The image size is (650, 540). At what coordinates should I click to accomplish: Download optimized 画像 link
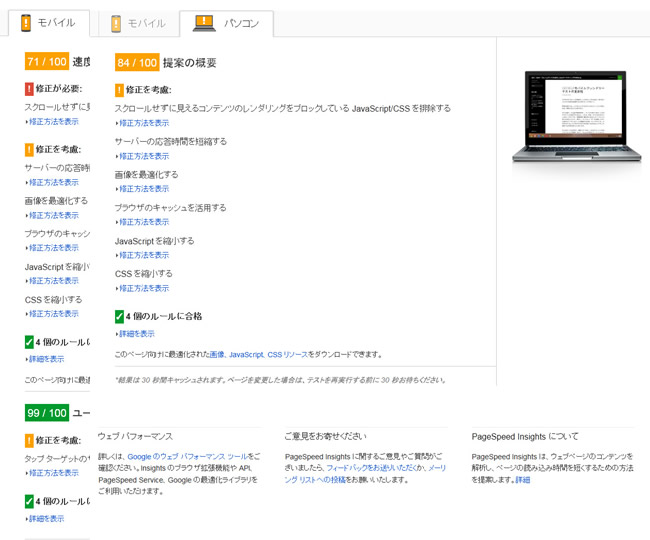click(217, 355)
